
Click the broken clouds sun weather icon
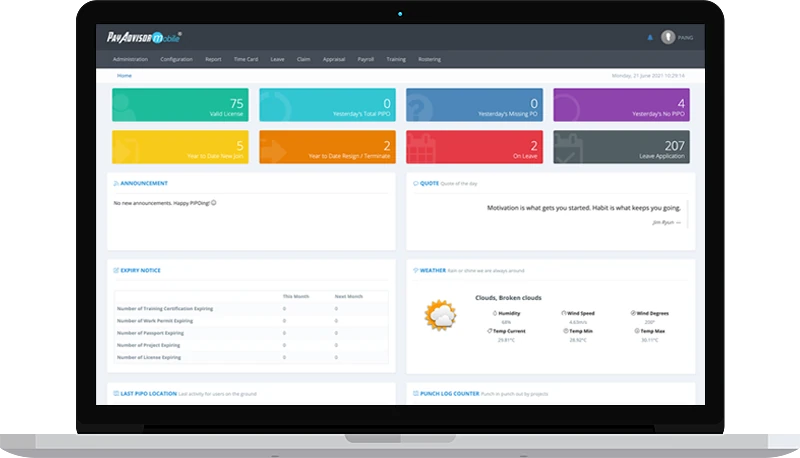[440, 315]
